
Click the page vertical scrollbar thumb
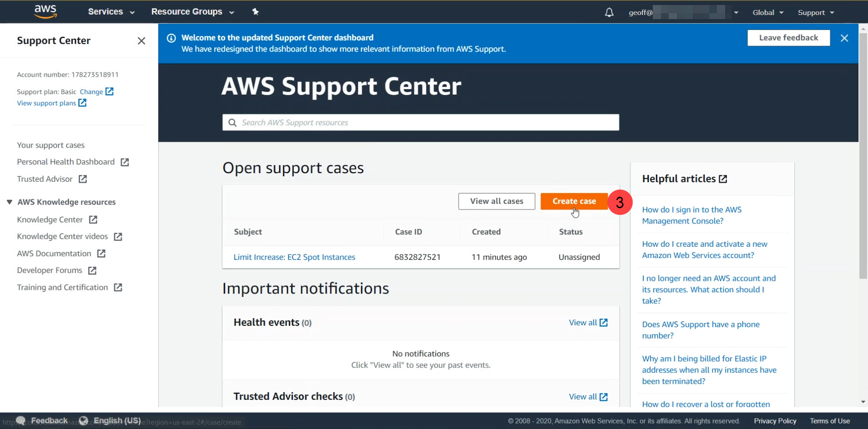click(863, 155)
